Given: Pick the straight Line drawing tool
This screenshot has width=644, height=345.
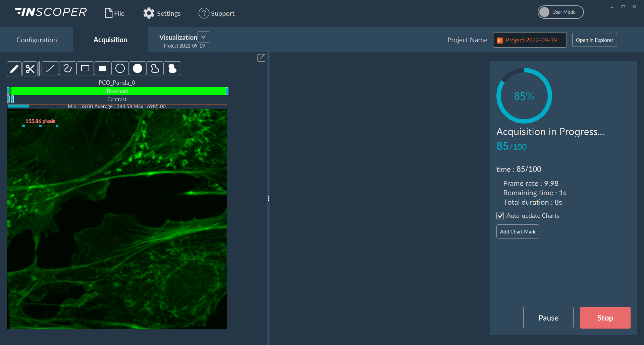Looking at the screenshot, I should click(x=50, y=68).
